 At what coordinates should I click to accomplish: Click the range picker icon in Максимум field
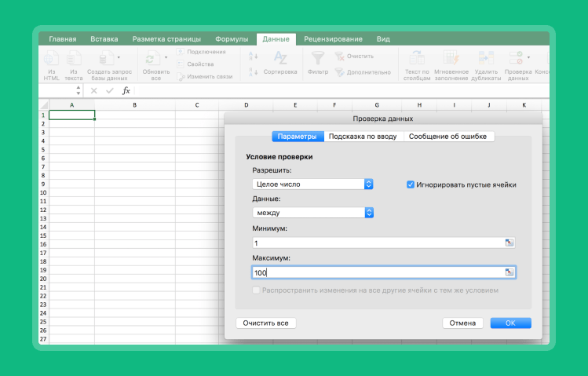(x=509, y=272)
